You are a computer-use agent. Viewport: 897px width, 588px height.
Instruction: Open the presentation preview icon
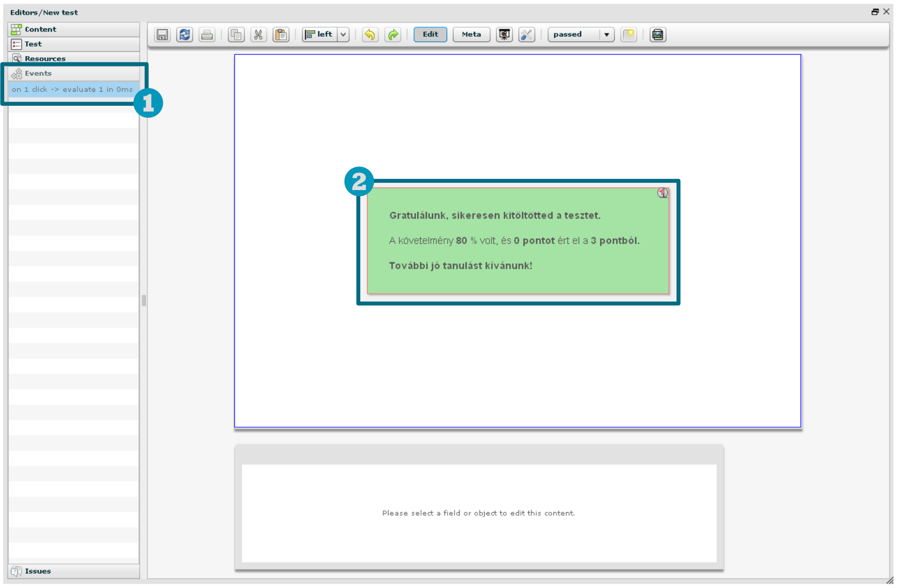point(504,35)
